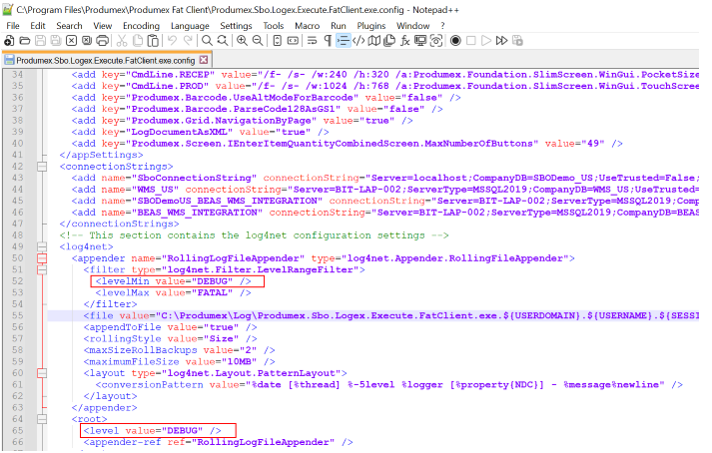Image resolution: width=712 pixels, height=453 pixels.
Task: Place cursor on level value="DEBUG" line
Action: pos(152,431)
